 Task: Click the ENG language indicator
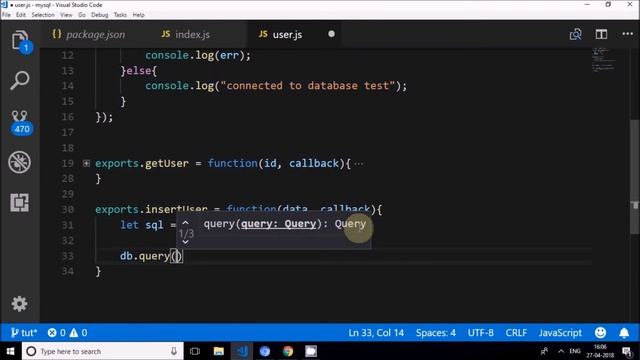coord(575,351)
